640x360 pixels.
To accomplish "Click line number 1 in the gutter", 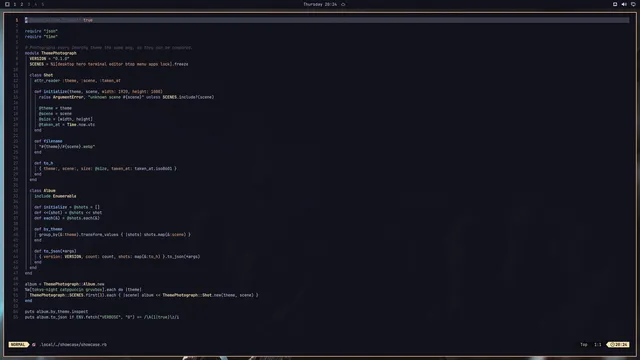I will (17, 20).
